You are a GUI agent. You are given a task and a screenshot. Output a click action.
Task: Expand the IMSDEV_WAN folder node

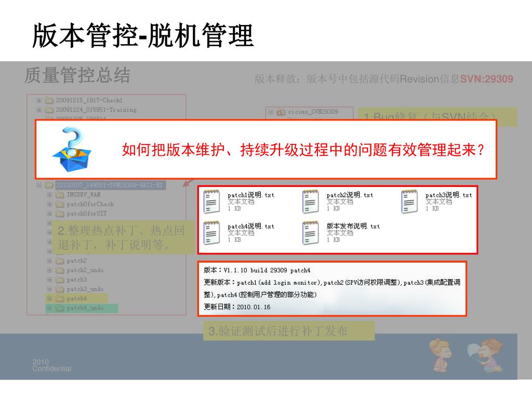click(x=49, y=195)
